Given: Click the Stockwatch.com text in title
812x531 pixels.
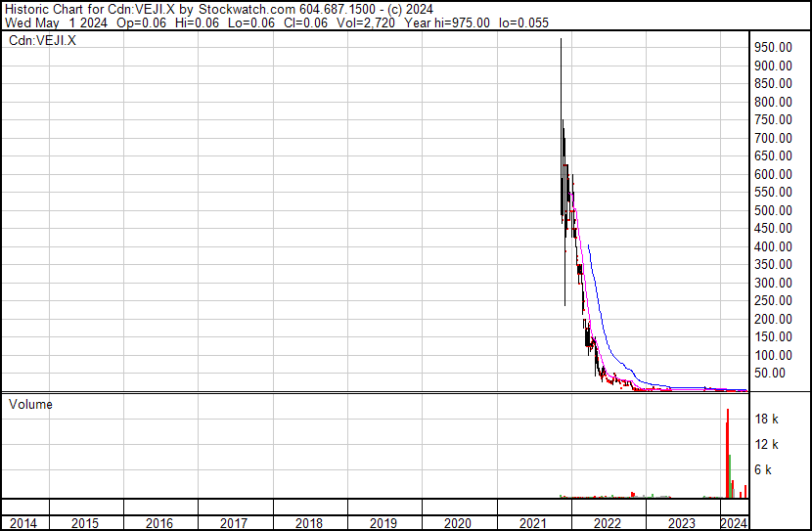Looking at the screenshot, I should [x=248, y=10].
